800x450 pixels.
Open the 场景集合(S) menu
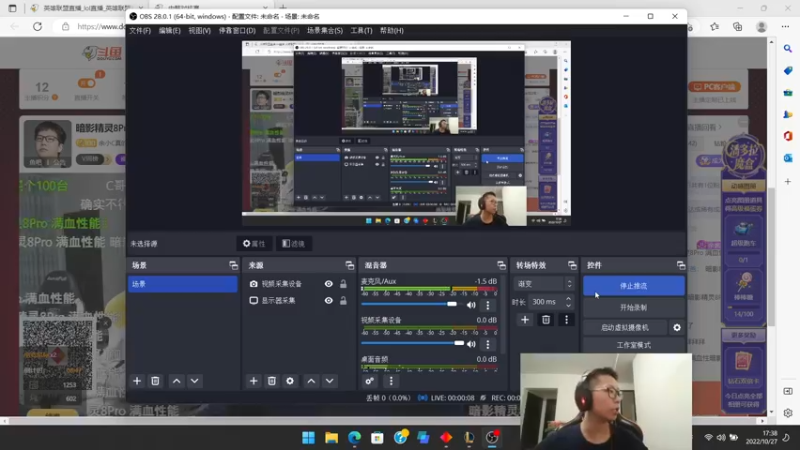[325, 31]
